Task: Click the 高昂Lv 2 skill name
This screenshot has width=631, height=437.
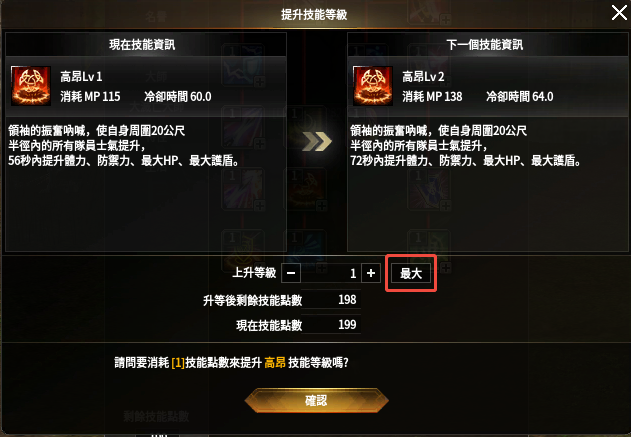Action: [x=423, y=76]
